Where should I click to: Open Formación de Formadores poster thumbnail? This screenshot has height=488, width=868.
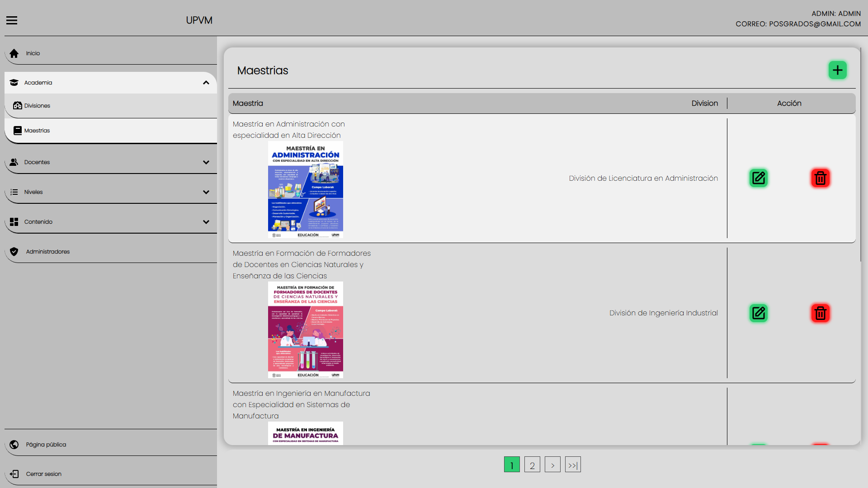306,330
